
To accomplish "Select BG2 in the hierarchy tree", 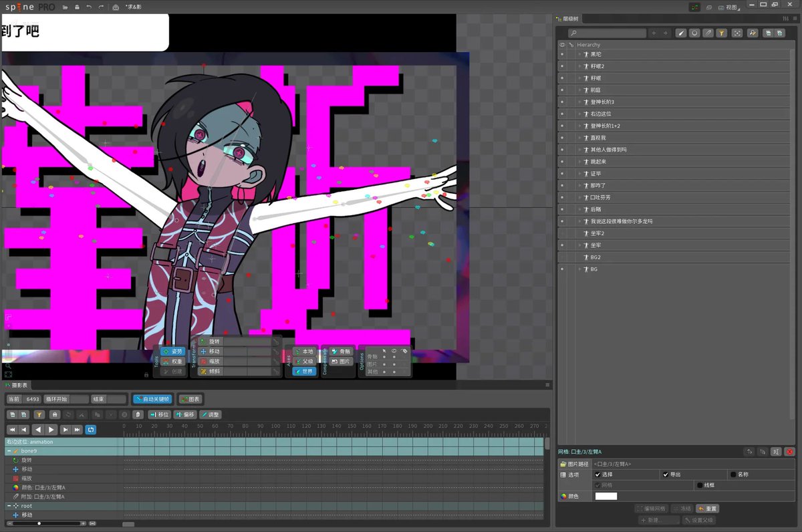I will (595, 257).
